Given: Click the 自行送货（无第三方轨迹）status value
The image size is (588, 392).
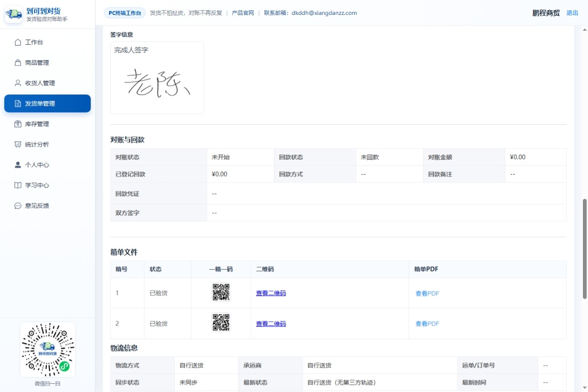Looking at the screenshot, I should click(x=342, y=382).
